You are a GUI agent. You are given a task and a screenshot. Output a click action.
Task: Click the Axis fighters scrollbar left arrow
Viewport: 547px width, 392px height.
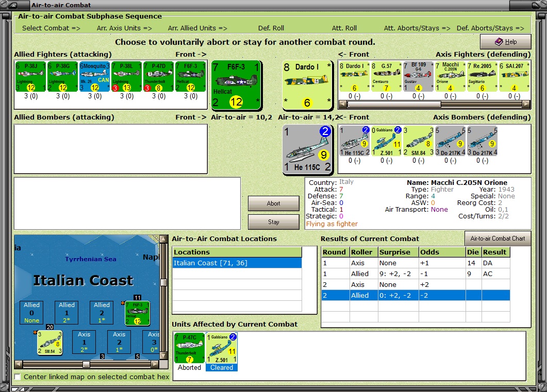(342, 104)
